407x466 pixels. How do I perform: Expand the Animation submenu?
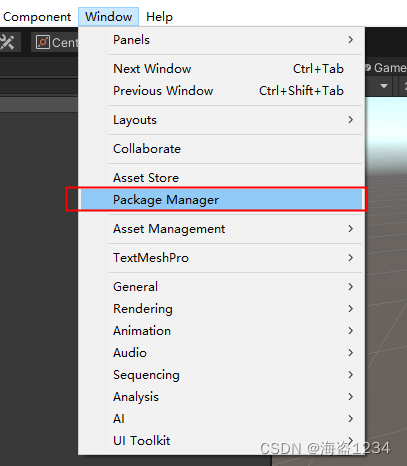[x=221, y=331]
